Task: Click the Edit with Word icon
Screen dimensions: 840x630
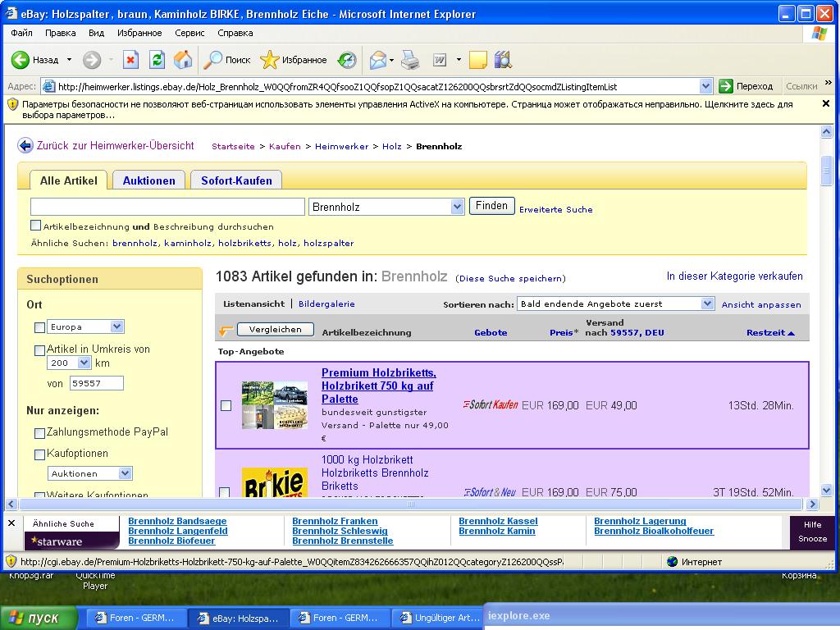Action: [x=440, y=59]
